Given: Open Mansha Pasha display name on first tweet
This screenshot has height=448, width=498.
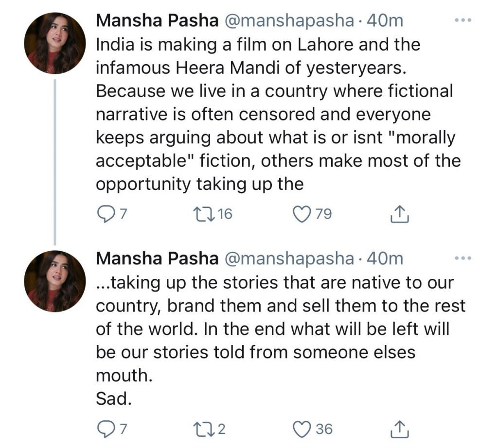Looking at the screenshot, I should click(x=157, y=21).
